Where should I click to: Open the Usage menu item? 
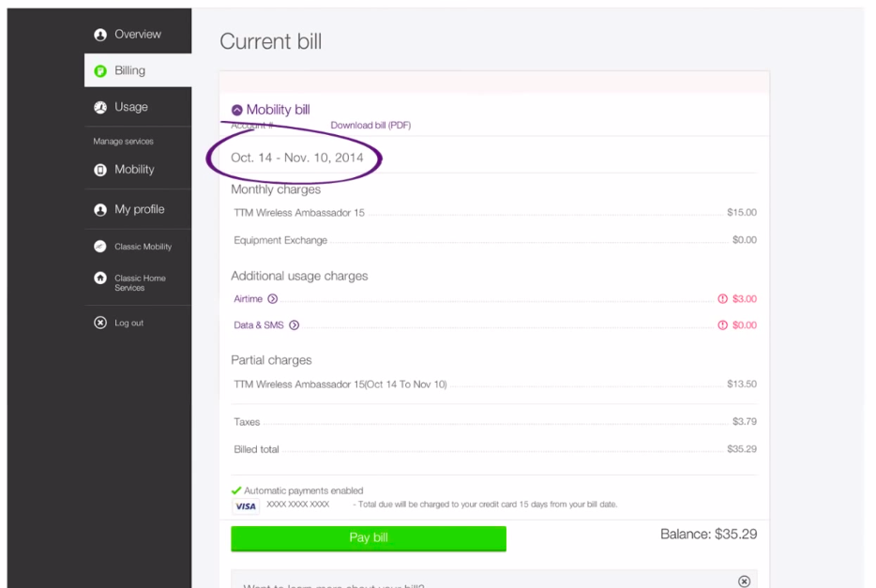131,108
